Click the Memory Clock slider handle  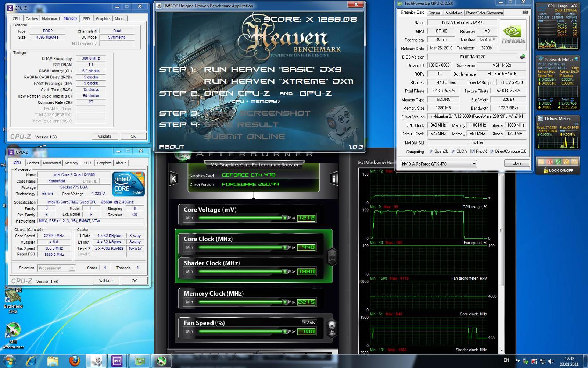pos(285,302)
